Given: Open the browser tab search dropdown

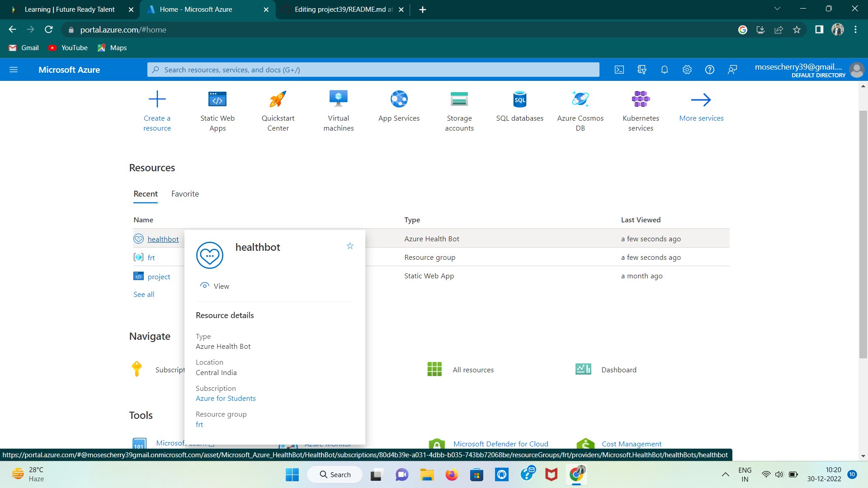Looking at the screenshot, I should click(777, 9).
